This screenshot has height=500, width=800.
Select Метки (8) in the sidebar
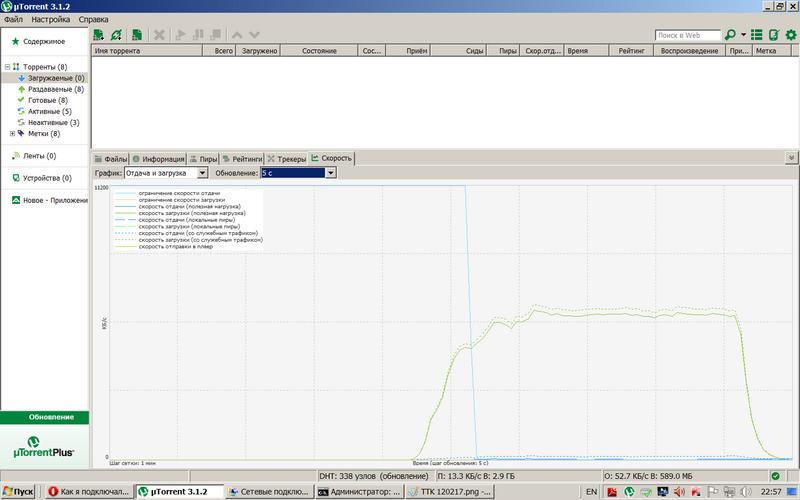point(44,134)
